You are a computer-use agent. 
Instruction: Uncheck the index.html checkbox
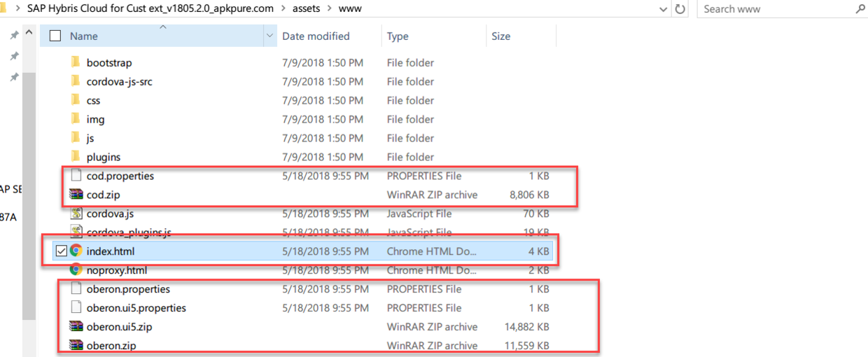[x=61, y=251]
